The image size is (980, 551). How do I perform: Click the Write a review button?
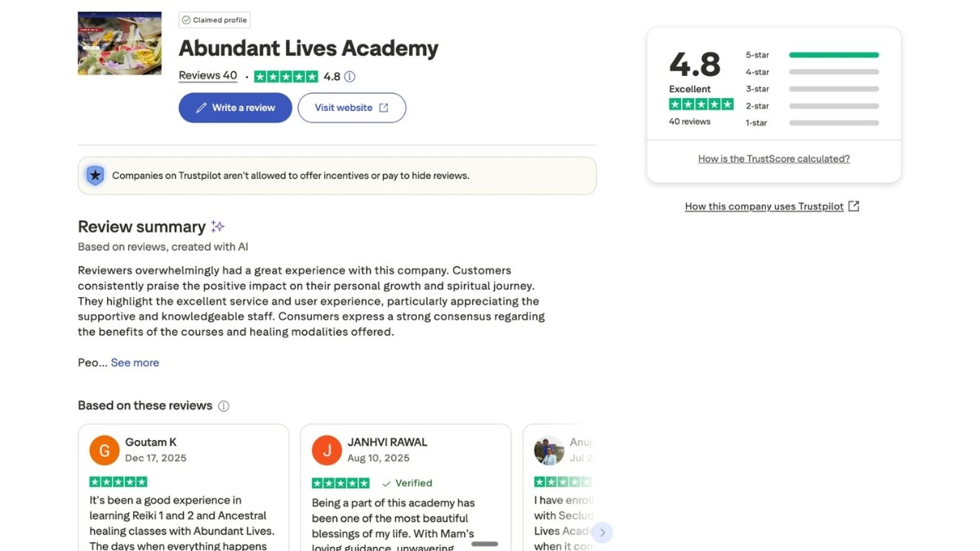tap(235, 108)
